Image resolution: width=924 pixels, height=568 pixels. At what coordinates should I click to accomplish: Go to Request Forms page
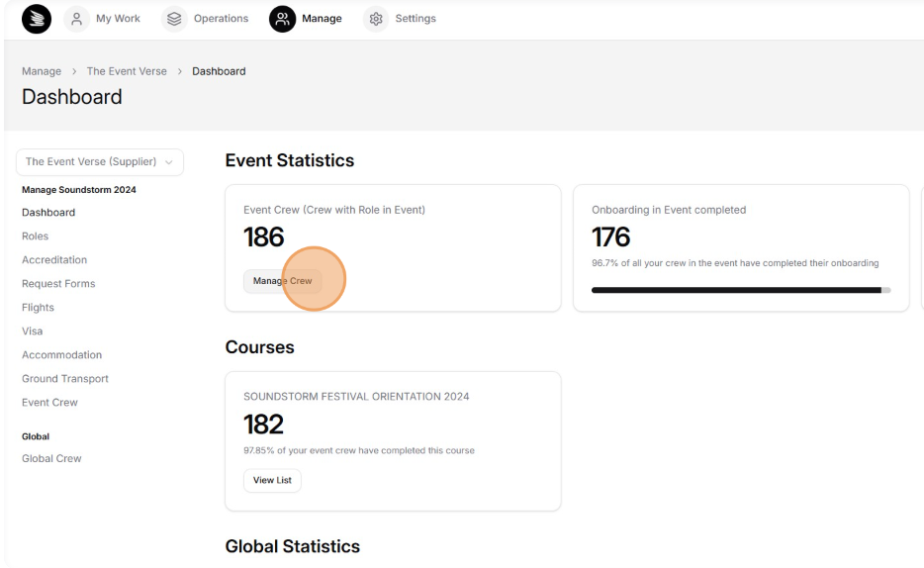(57, 284)
